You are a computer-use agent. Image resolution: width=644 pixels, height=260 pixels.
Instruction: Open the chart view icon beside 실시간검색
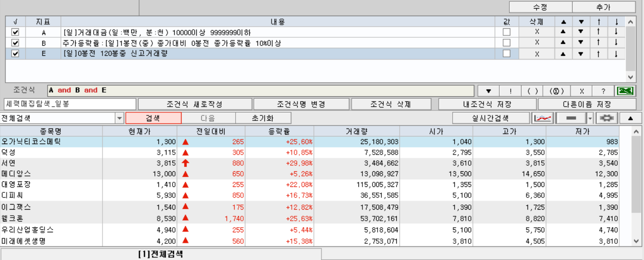[x=543, y=118]
